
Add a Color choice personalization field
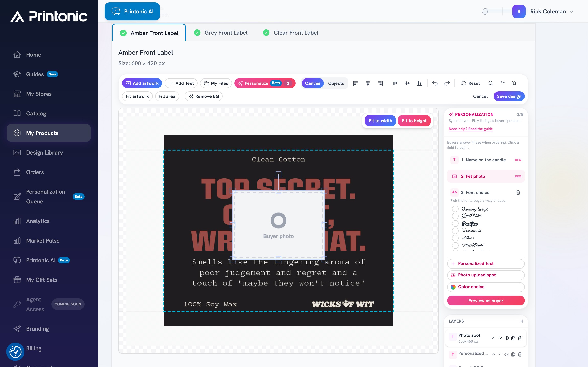coord(486,287)
